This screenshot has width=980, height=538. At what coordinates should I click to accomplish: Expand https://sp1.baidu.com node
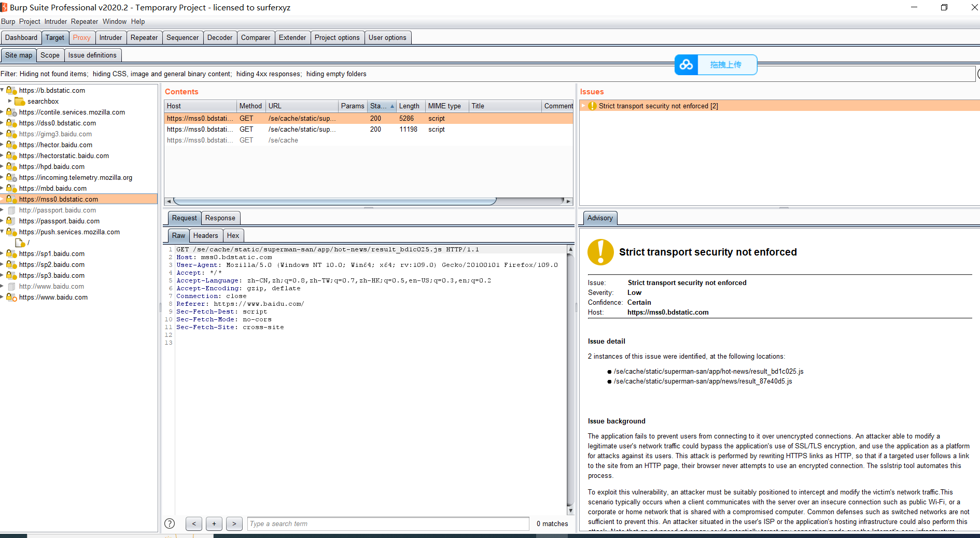3,253
